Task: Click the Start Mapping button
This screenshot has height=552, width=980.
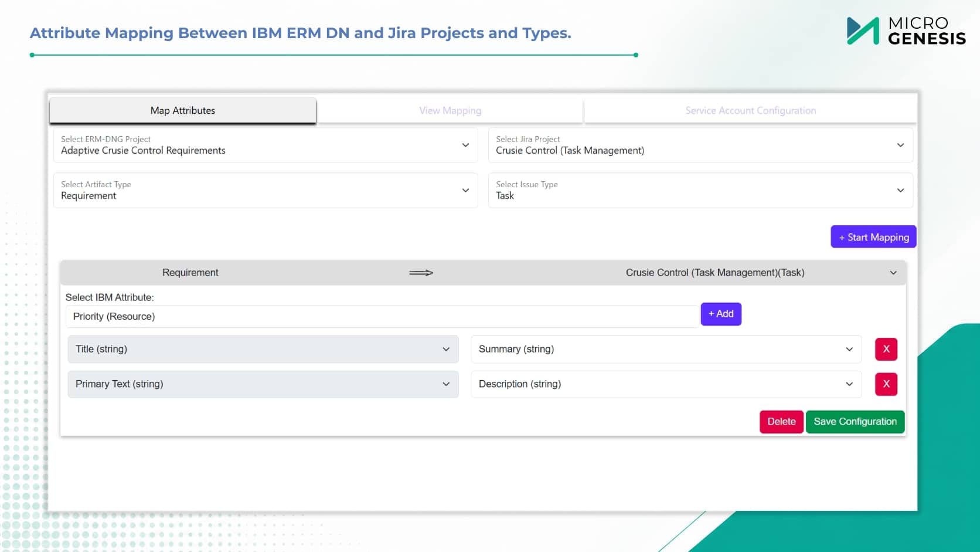Action: point(873,237)
